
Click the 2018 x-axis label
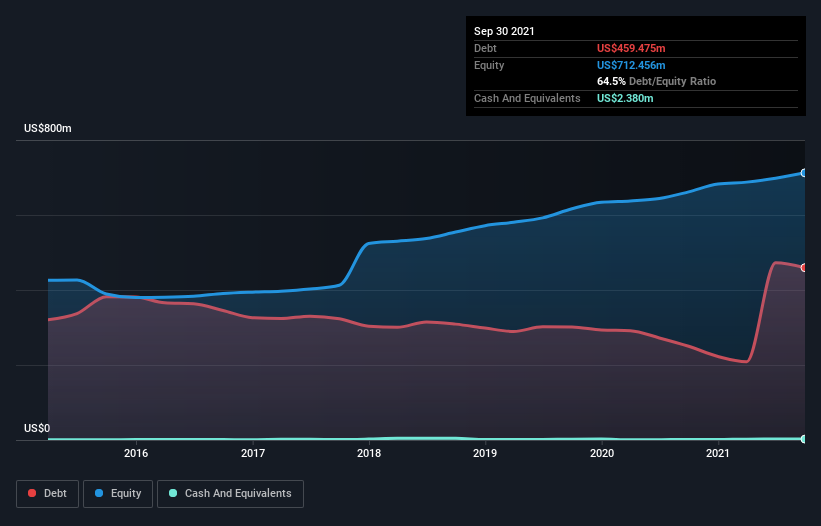click(x=369, y=453)
